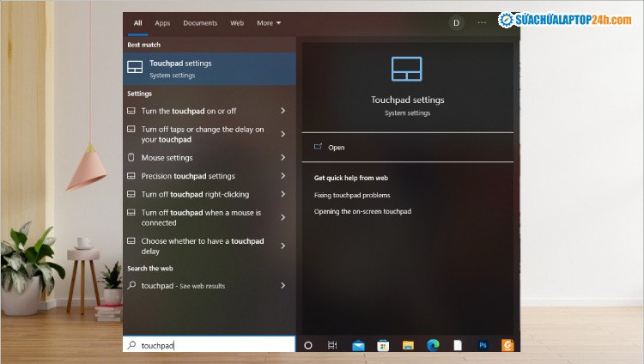Image resolution: width=644 pixels, height=364 pixels.
Task: Launch Photoshop from the taskbar
Action: 483,345
